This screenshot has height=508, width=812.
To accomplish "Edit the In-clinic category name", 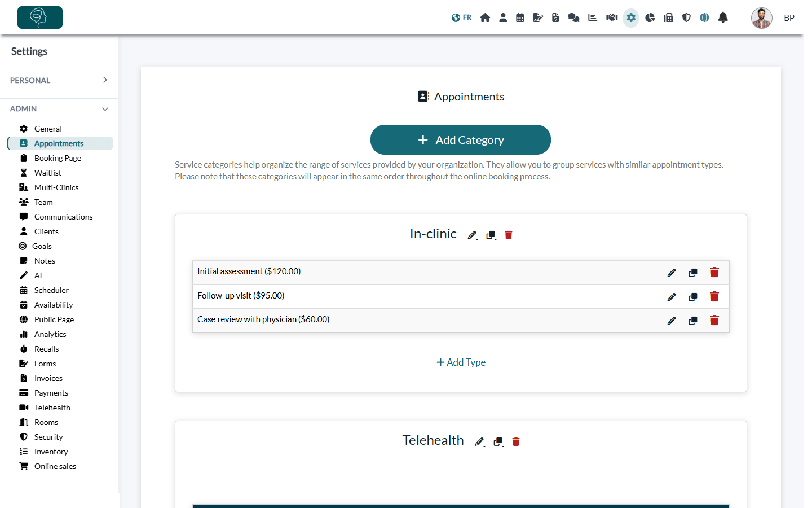I will (x=473, y=235).
